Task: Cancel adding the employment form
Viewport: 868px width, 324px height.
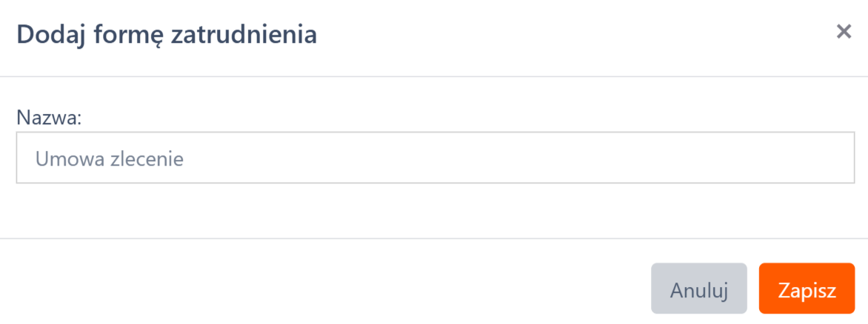Action: pyautogui.click(x=698, y=288)
